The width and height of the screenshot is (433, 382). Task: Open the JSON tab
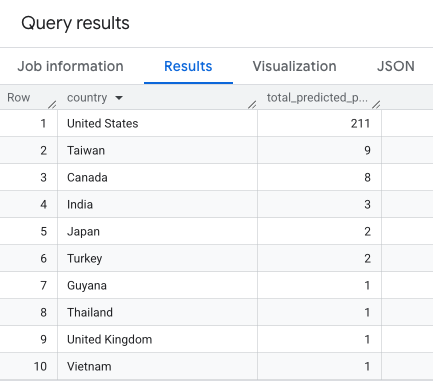(396, 66)
